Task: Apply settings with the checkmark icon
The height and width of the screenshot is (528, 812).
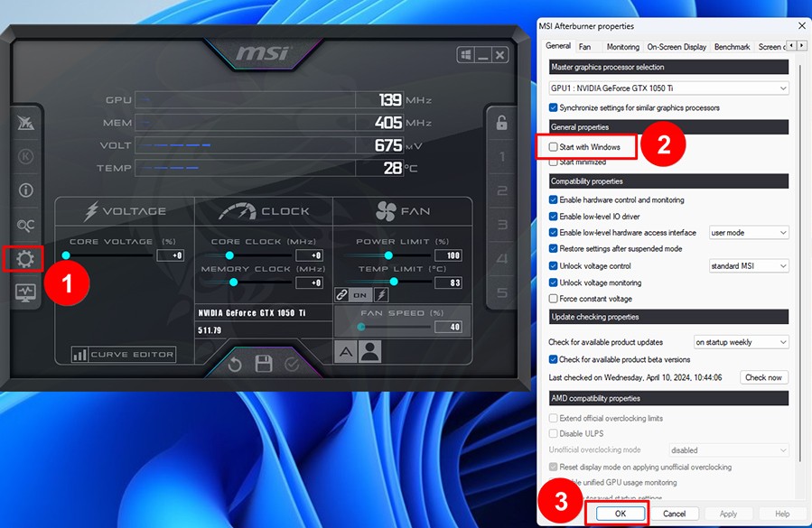Action: pos(292,365)
